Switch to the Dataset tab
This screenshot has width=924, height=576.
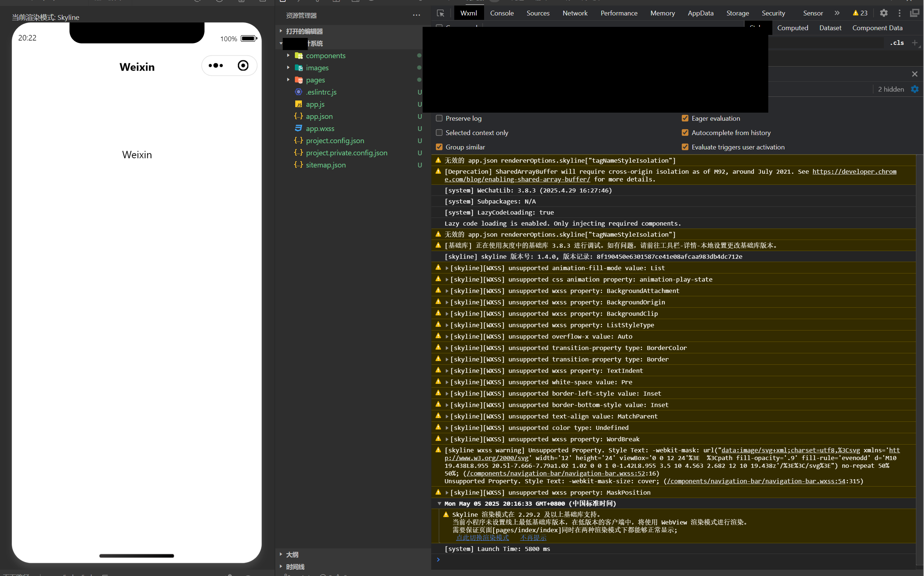tap(830, 28)
